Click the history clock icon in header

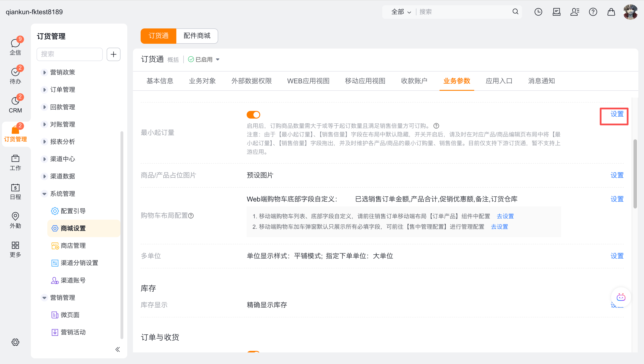538,12
